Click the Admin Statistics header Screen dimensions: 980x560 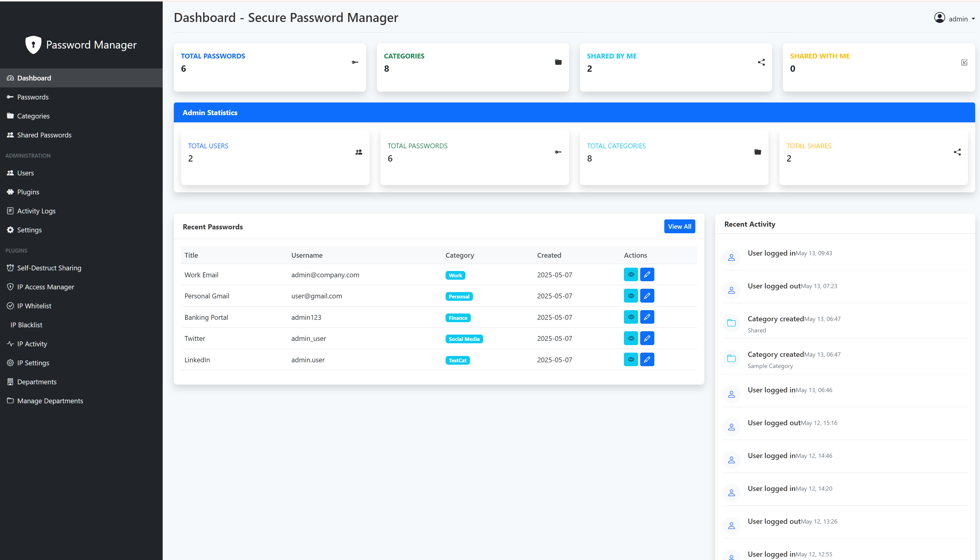[574, 113]
